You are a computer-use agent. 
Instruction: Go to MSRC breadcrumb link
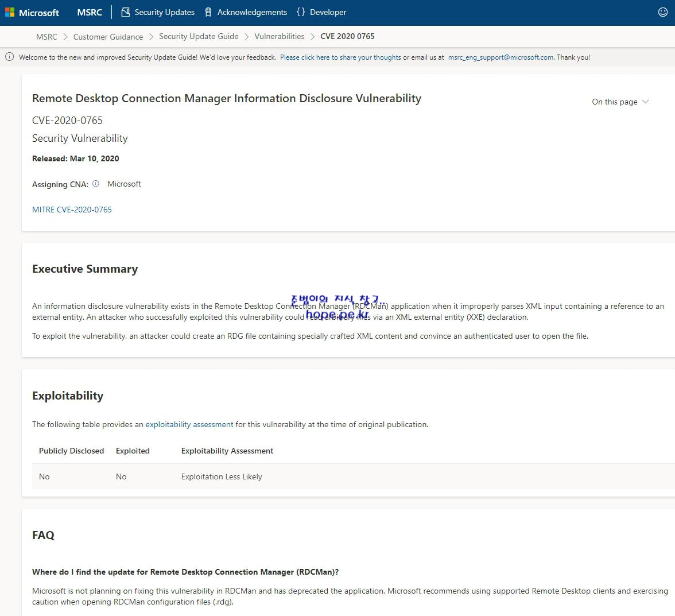pos(46,37)
